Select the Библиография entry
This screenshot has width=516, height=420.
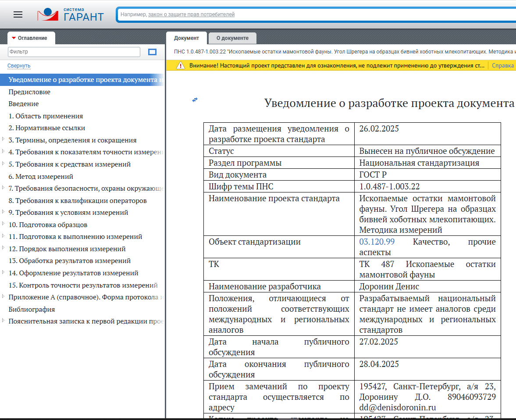pyautogui.click(x=32, y=309)
